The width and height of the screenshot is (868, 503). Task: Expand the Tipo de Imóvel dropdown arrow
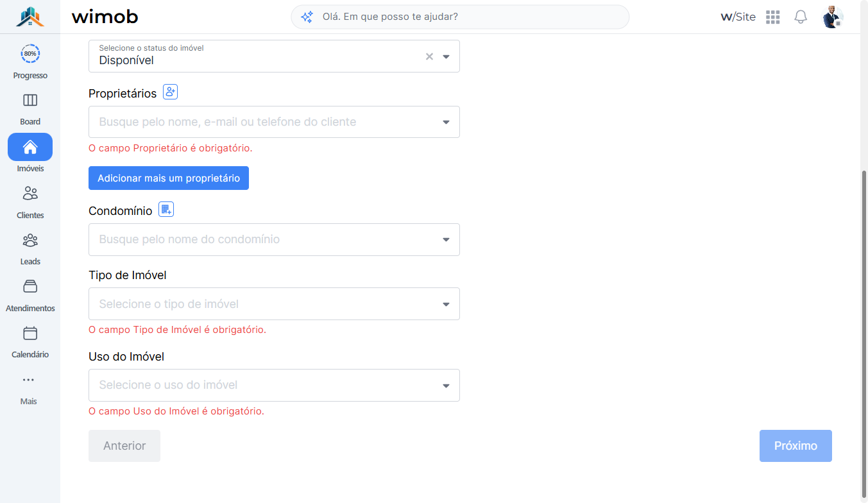point(447,304)
